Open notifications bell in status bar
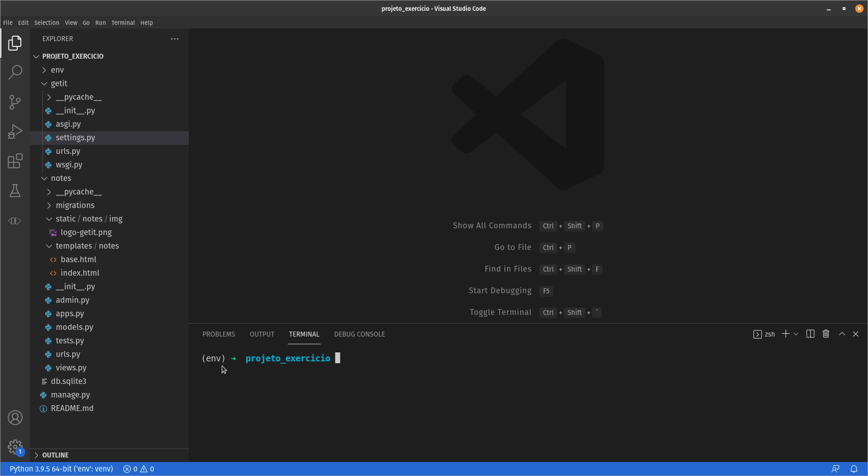 click(x=854, y=469)
